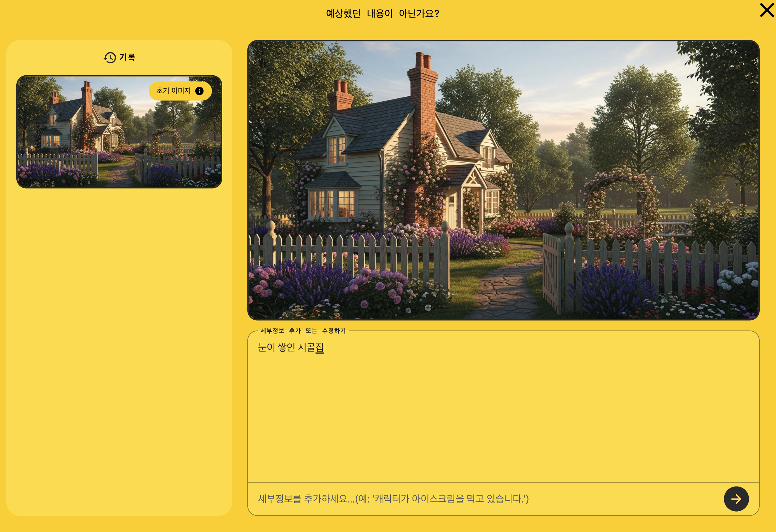Click the 기록 heading text
This screenshot has height=532, width=776.
coord(127,57)
